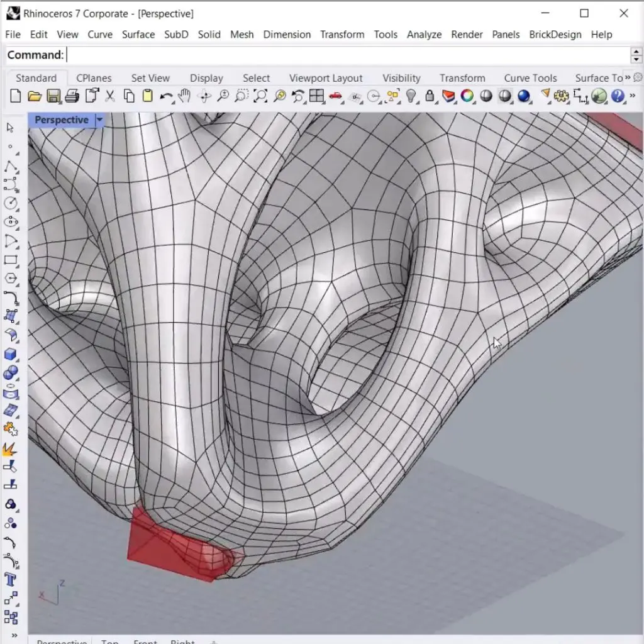Open the Perspective viewport dropdown arrow
644x644 pixels.
pyautogui.click(x=99, y=119)
